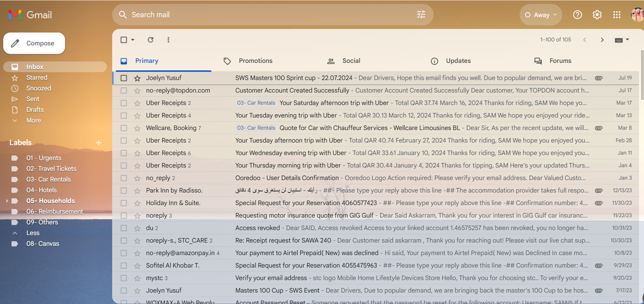This screenshot has width=644, height=304.
Task: Open the select-all dropdown arrow
Action: point(133,40)
